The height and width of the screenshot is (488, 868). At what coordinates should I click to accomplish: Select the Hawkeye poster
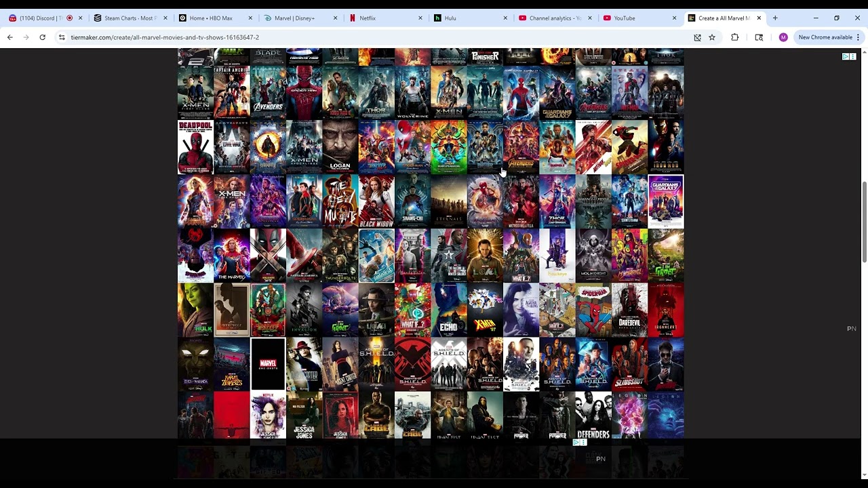557,256
